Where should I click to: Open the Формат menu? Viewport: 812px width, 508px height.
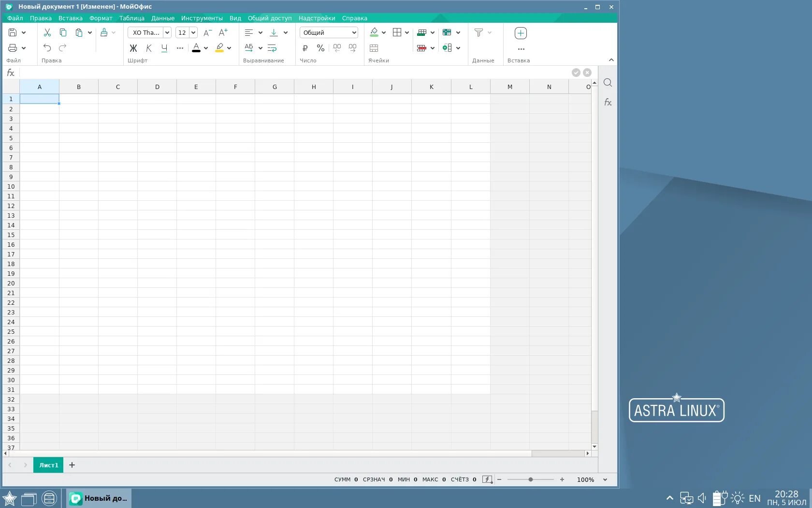[x=101, y=18]
